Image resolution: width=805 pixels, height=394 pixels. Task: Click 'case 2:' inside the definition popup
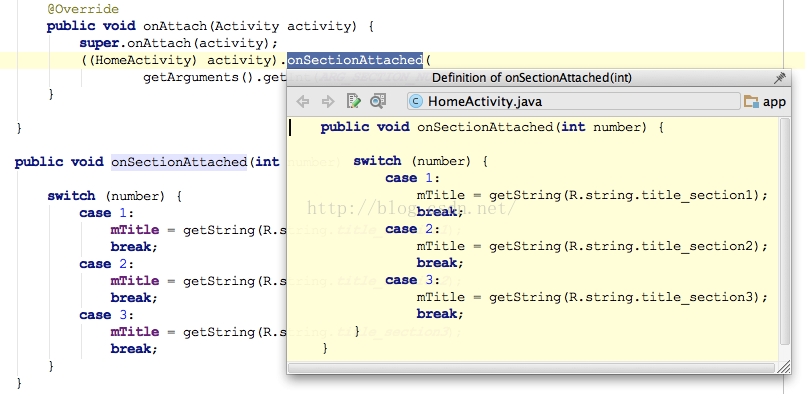pos(412,229)
